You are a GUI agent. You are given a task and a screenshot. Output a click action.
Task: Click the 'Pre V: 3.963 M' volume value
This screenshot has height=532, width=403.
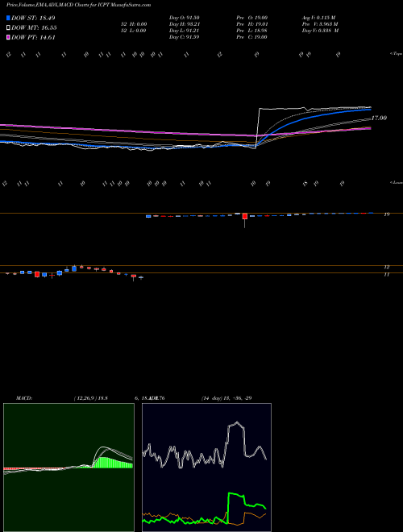(320, 24)
